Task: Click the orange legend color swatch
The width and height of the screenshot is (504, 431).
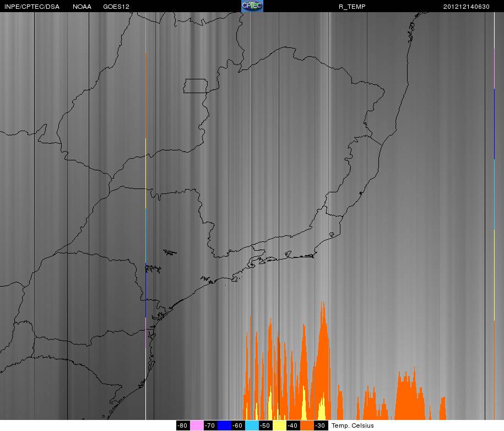Action: 307,425
